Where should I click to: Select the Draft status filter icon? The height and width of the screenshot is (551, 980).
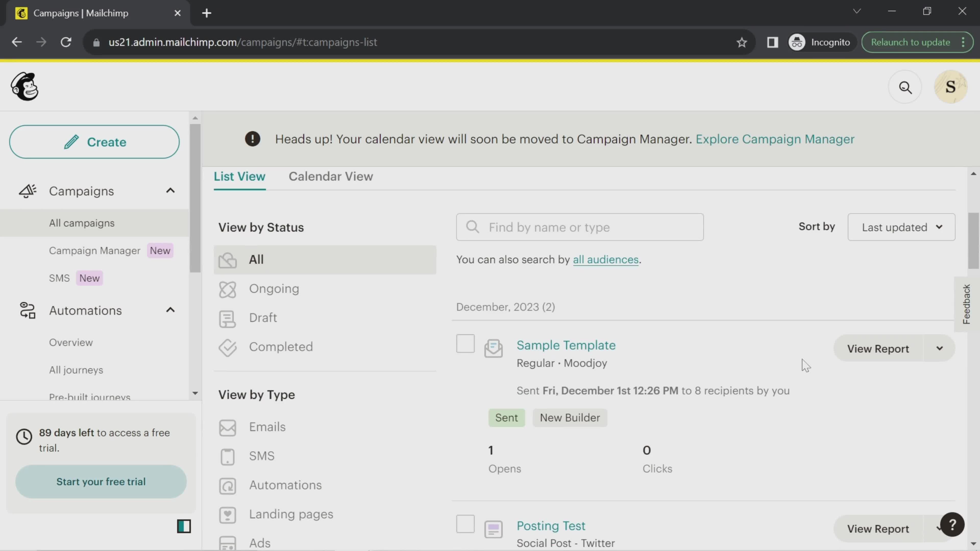(x=227, y=319)
